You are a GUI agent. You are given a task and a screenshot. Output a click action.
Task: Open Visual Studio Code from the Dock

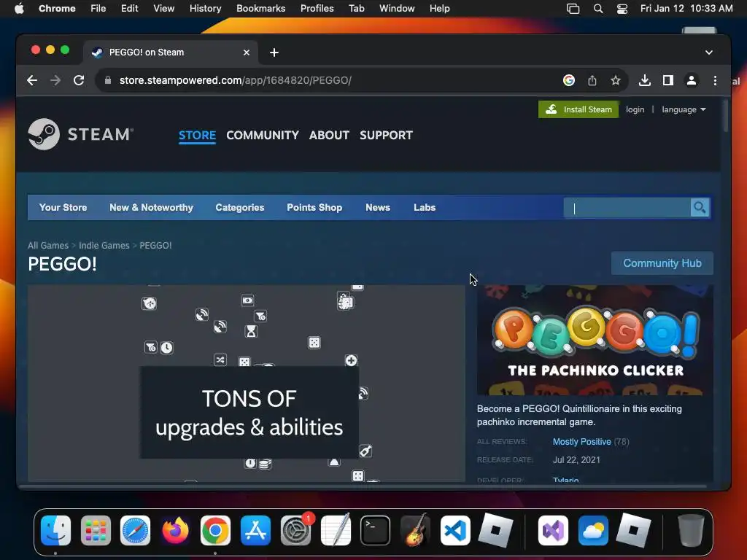click(x=455, y=531)
